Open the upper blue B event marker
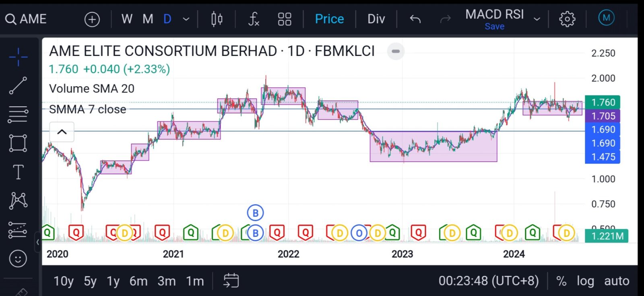644x296 pixels. (x=255, y=213)
